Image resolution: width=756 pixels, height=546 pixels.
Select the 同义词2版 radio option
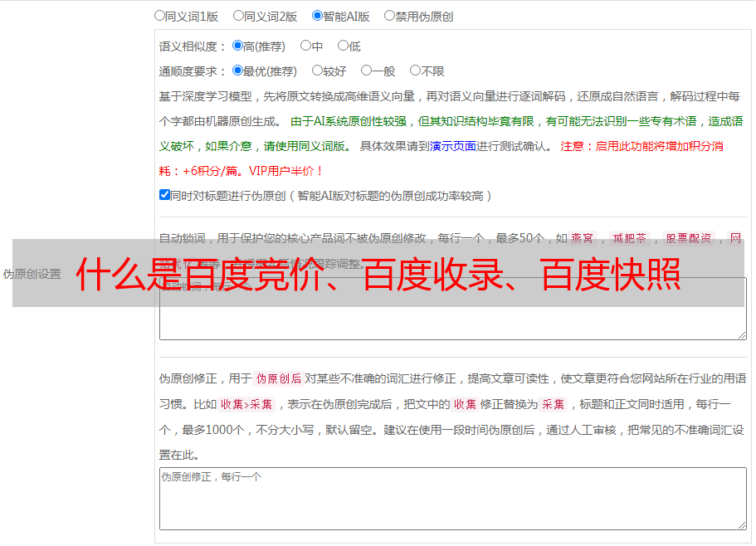(x=238, y=16)
